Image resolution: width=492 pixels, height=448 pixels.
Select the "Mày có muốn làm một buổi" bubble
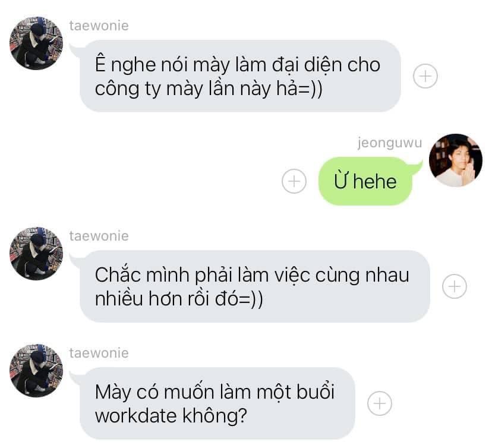(217, 403)
